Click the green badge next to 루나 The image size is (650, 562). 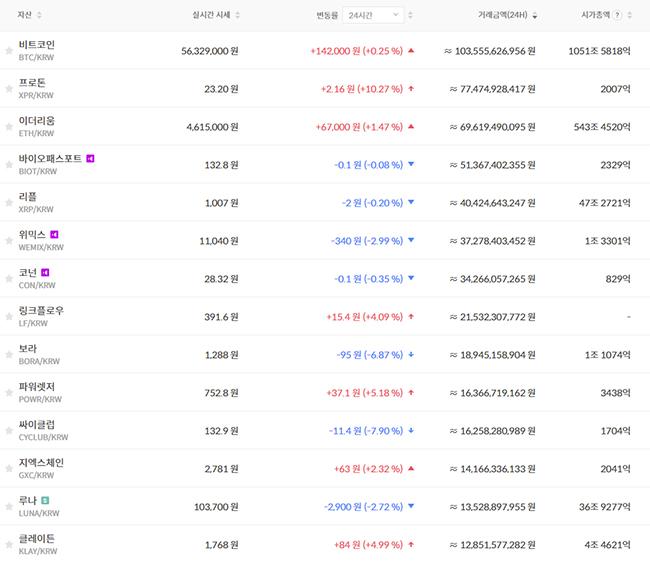point(45,500)
